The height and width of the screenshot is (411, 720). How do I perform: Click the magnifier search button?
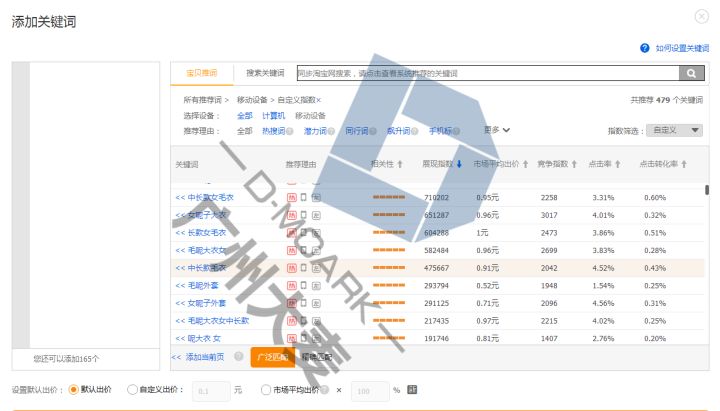(x=691, y=73)
